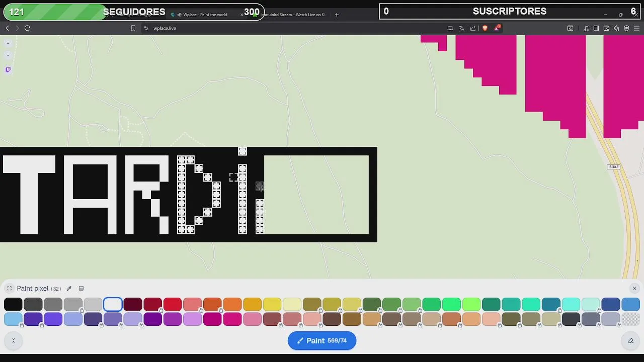Viewport: 644px width, 362px height.
Task: Zoom in on the map with plus
Action: [8, 43]
